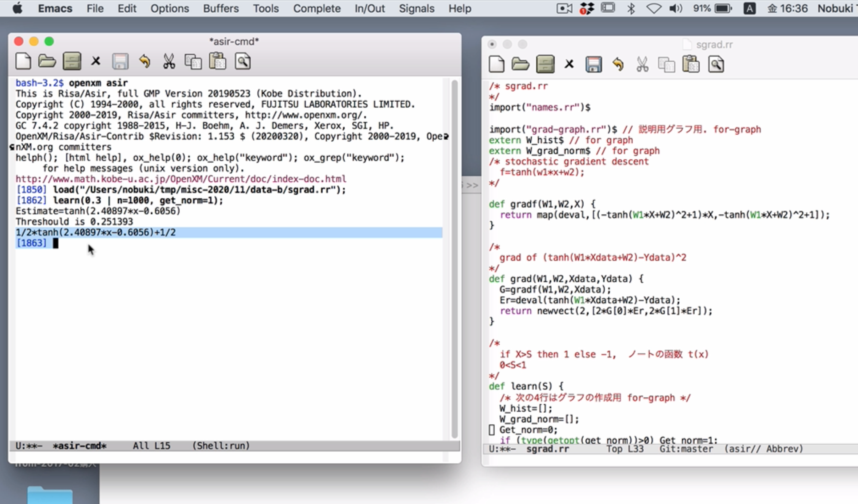
Task: Click *asir-cmd* buffer name in mode line
Action: tap(80, 446)
